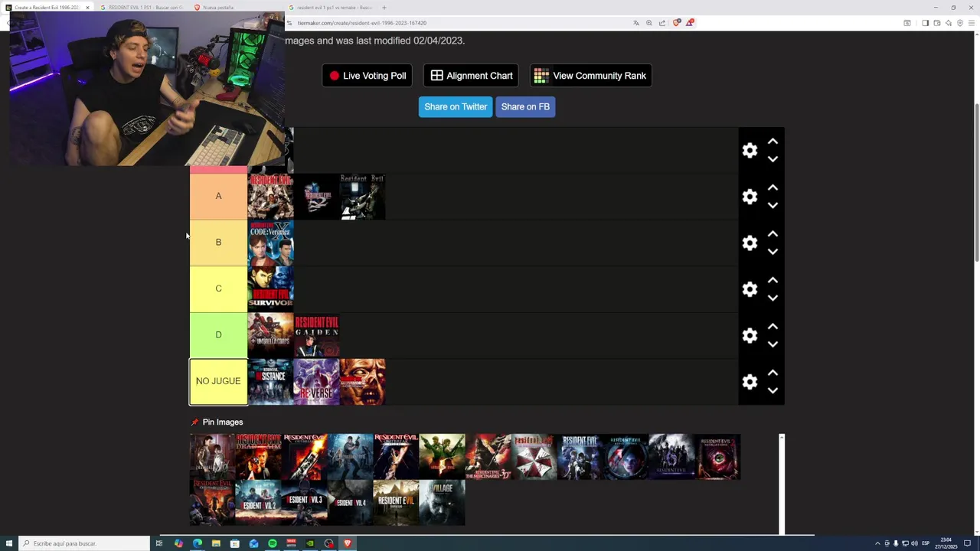Pick Resident Evil Dead Aim from image pool
The image size is (980, 551).
tap(258, 457)
